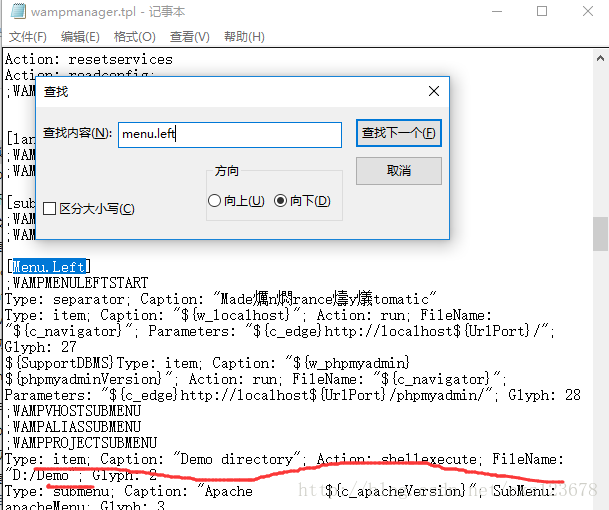
Task: Select the 向下(D) direction radio button
Action: (280, 201)
